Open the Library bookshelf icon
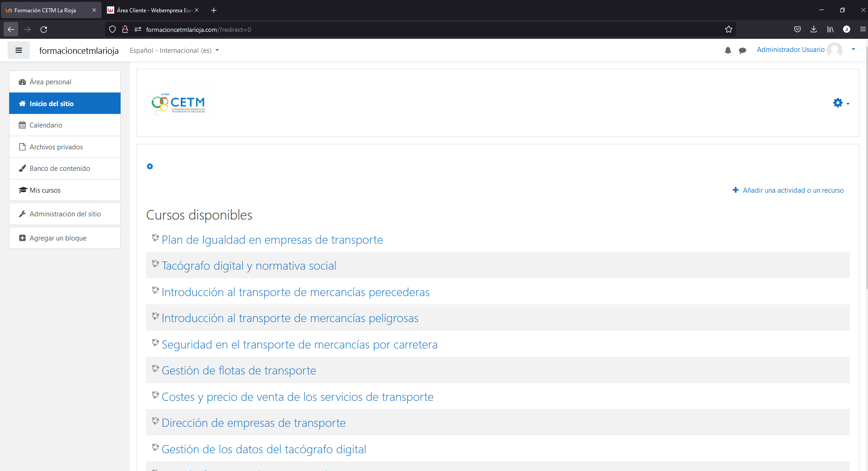The image size is (868, 471). [x=830, y=29]
